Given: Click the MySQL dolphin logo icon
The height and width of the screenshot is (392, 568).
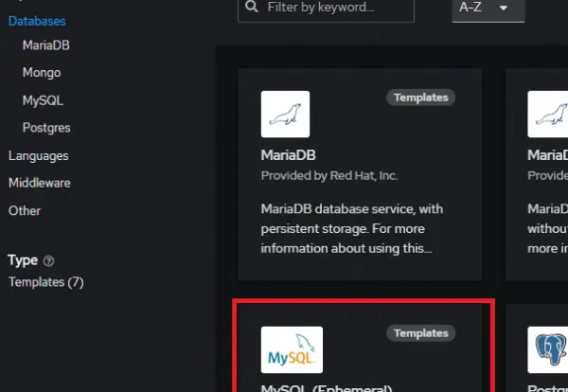Looking at the screenshot, I should coord(292,349).
